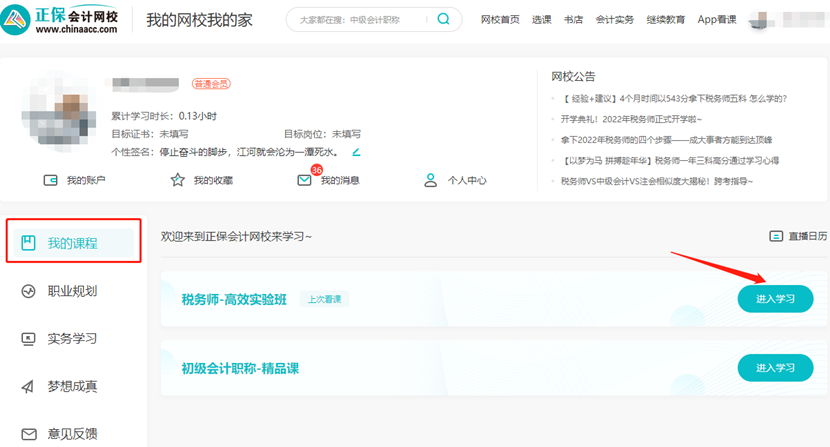This screenshot has width=830, height=447.
Task: Open App看课 in top navigation
Action: [717, 20]
